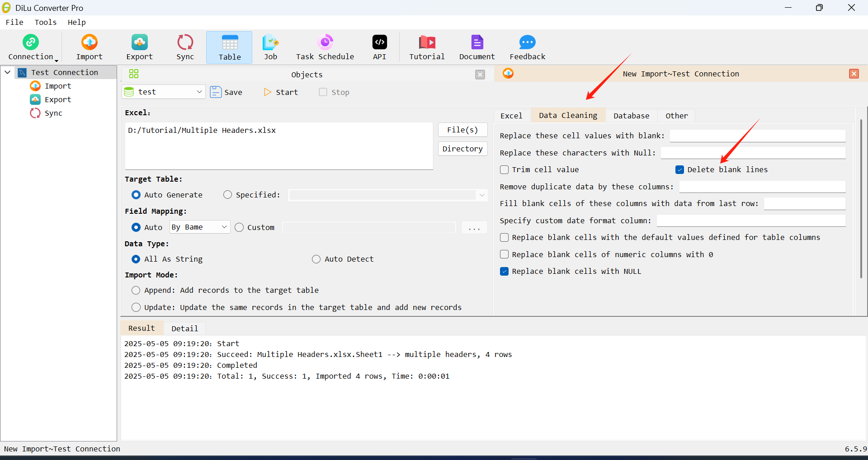
Task: Select the Custom field mapping radio button
Action: (239, 227)
